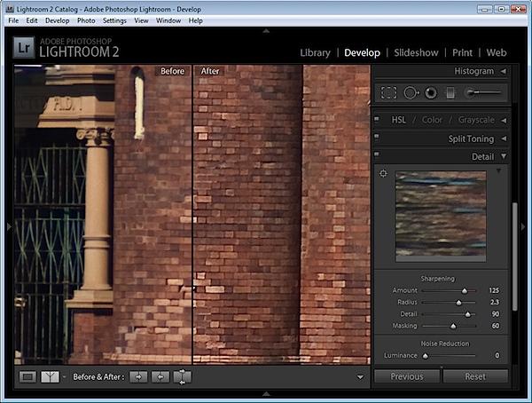Screen dimensions: 532x403
Task: Copy After settings to Before
Action: 160,376
